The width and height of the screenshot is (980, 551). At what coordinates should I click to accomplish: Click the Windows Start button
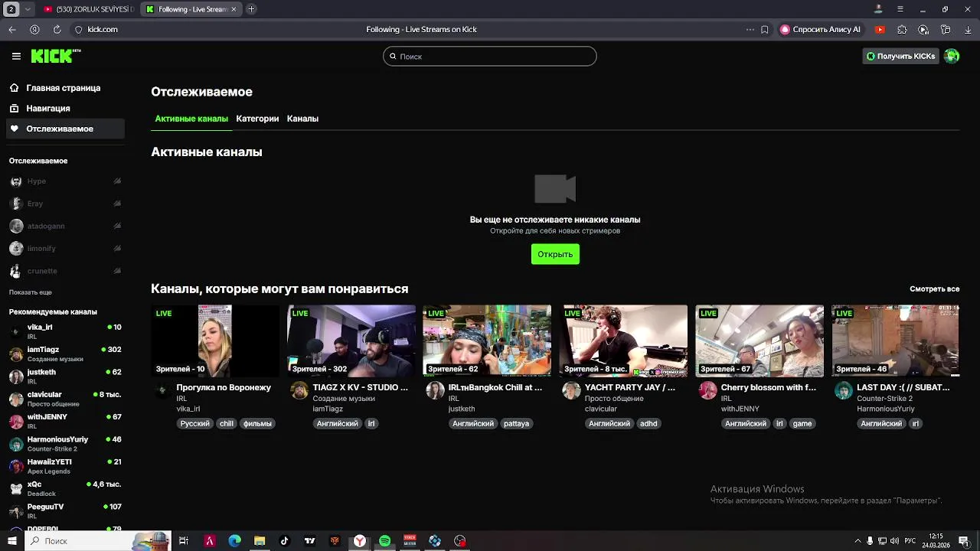click(x=11, y=541)
